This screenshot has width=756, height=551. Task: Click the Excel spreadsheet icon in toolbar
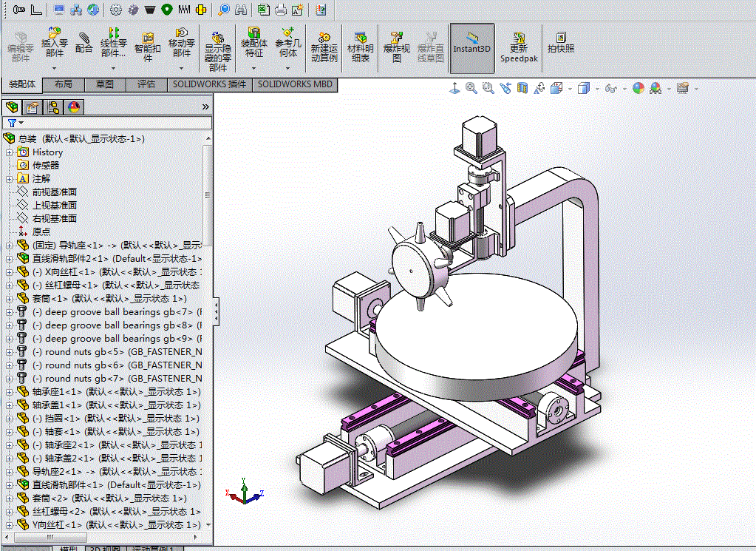point(263,10)
